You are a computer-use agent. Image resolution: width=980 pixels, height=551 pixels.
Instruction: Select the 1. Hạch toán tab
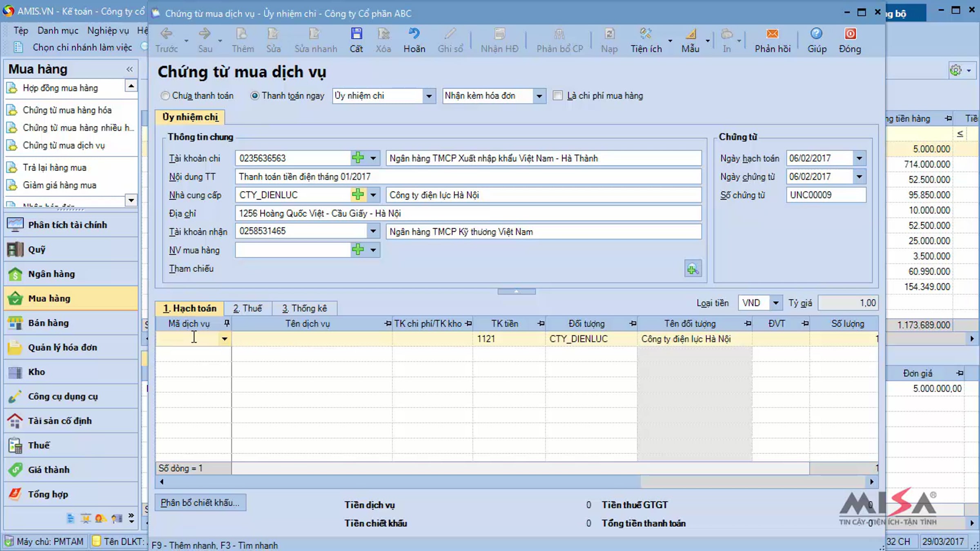(189, 308)
